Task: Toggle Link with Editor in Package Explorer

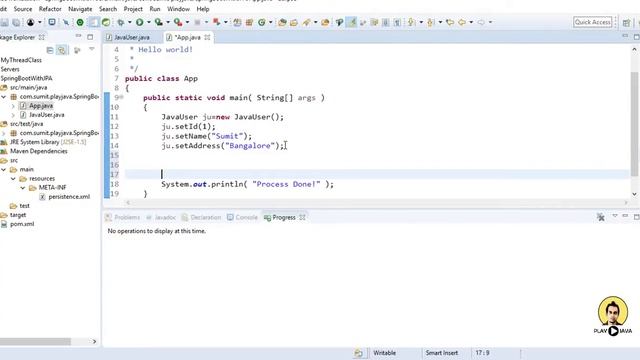Action: point(62,50)
